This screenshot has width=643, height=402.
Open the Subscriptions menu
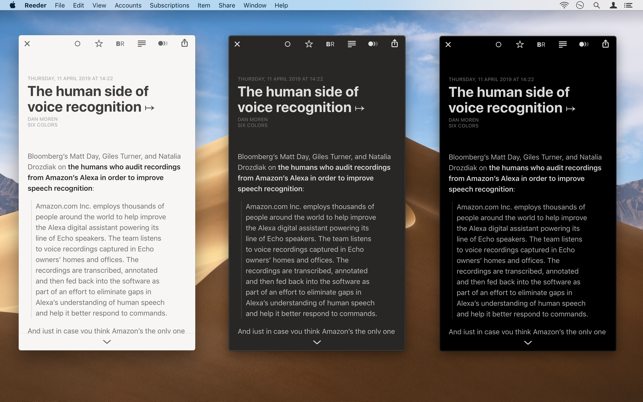[x=169, y=5]
